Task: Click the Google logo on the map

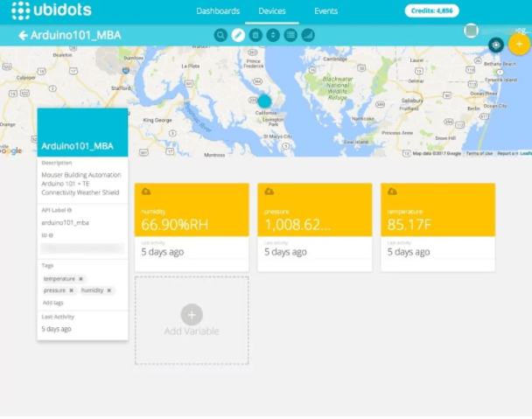Action: [11, 150]
